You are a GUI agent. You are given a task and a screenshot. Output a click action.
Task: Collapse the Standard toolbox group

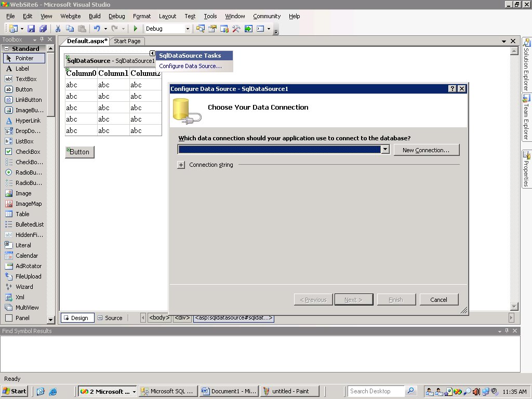pyautogui.click(x=6, y=49)
